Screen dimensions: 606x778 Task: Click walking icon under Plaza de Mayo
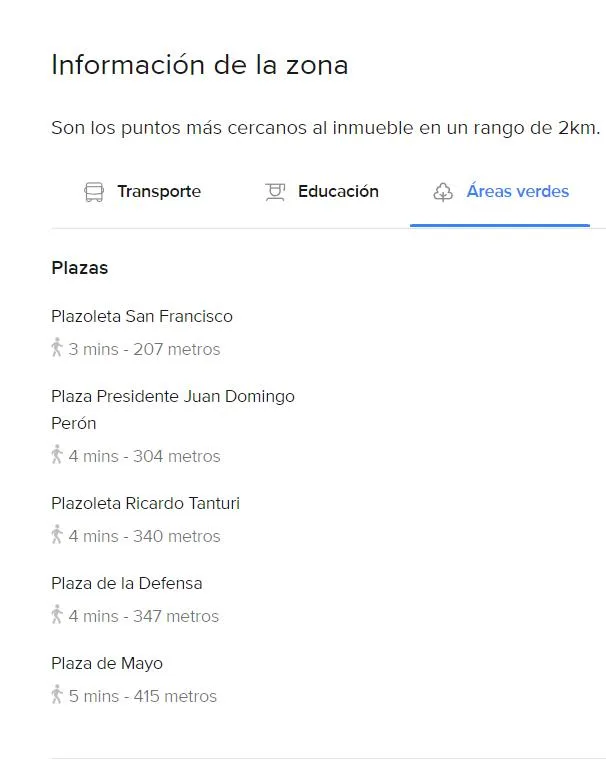(57, 695)
